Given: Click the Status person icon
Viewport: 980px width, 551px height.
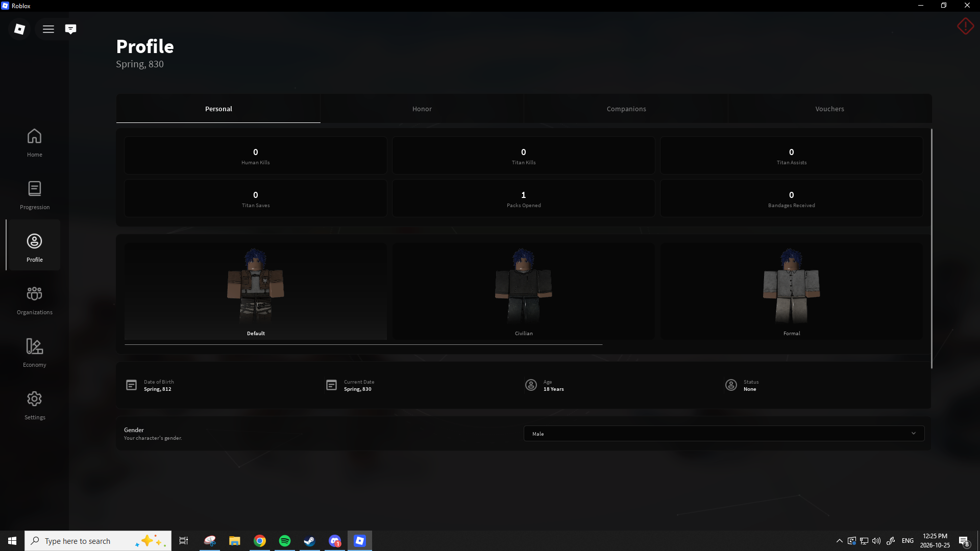Looking at the screenshot, I should 731,385.
